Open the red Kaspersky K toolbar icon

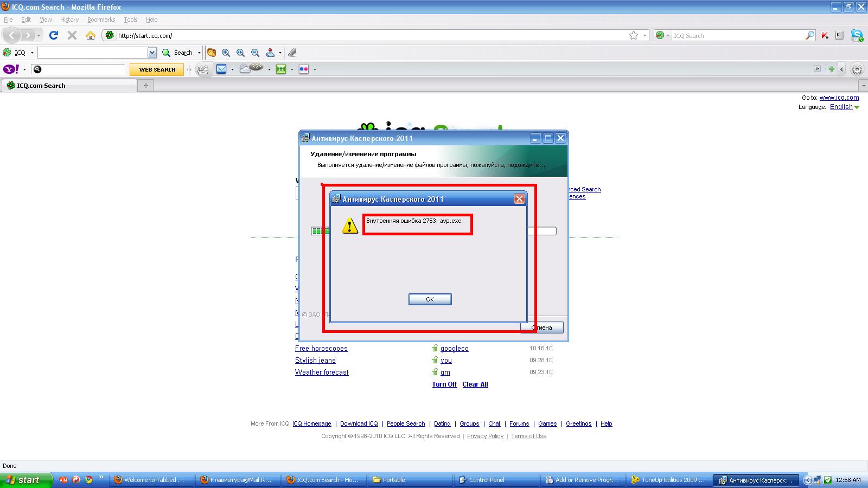(x=825, y=35)
